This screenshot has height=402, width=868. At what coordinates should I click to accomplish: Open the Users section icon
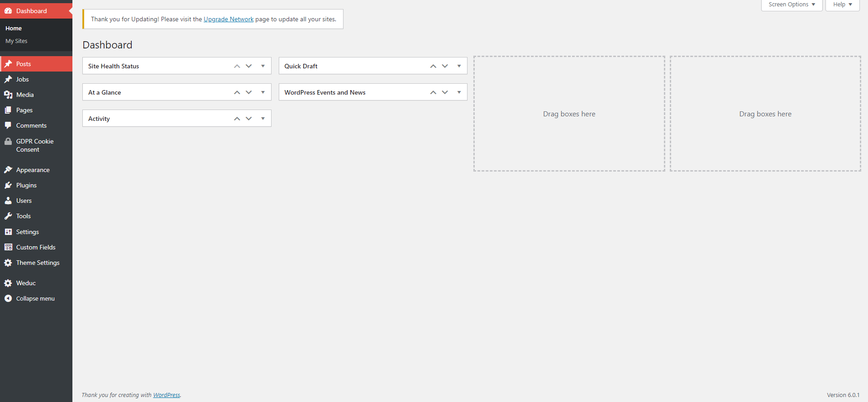click(x=8, y=201)
